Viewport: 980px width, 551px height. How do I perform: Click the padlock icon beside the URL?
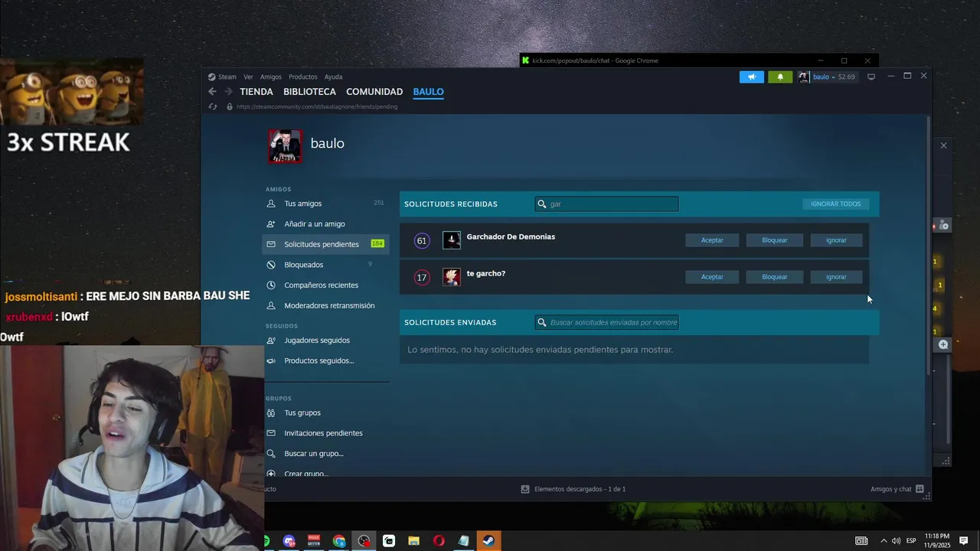click(x=229, y=106)
